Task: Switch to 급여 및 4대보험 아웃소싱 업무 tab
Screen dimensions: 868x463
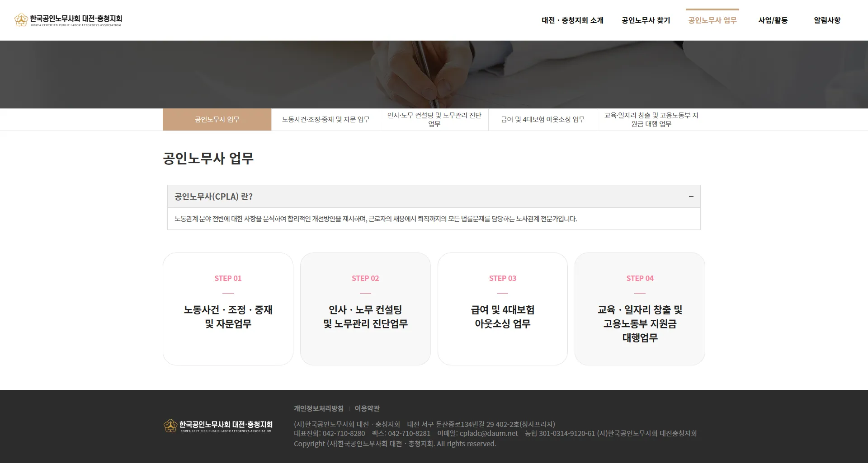Action: click(542, 119)
